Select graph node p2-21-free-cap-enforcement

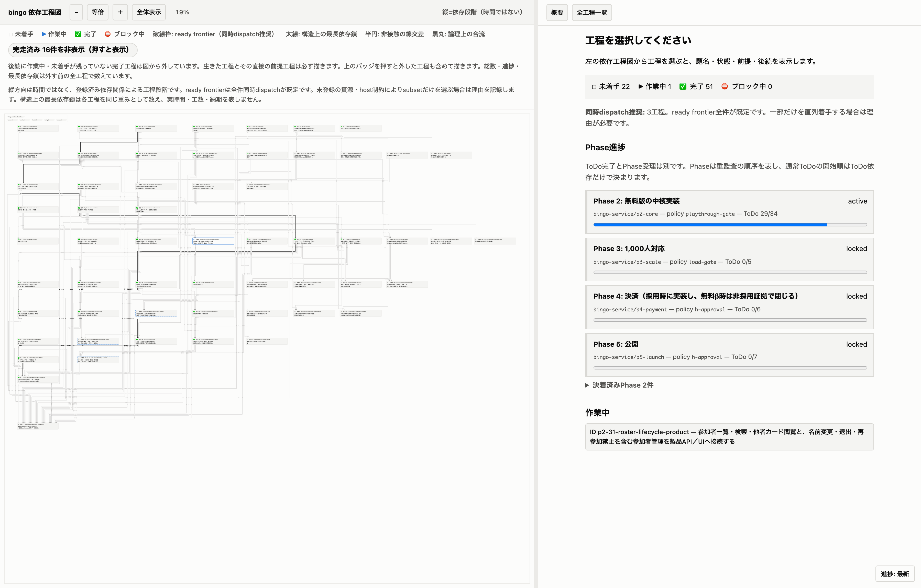156,210
